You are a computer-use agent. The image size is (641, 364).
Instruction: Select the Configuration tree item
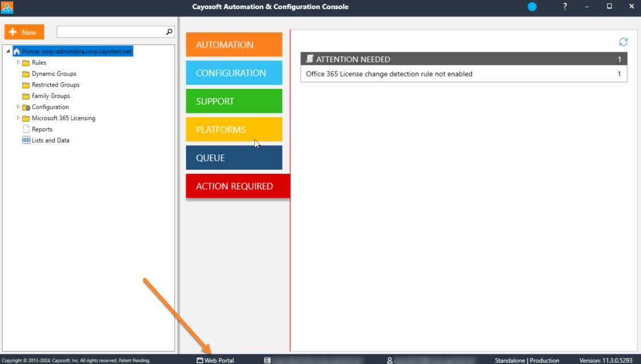click(x=50, y=107)
